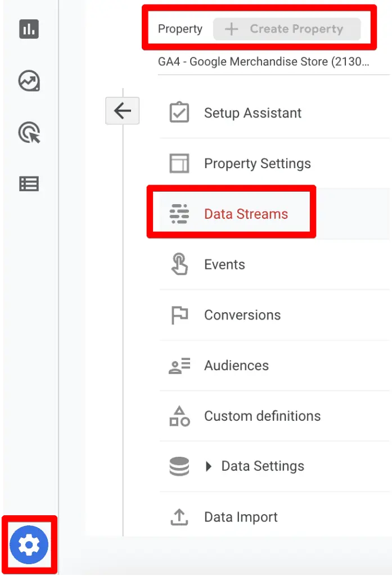The height and width of the screenshot is (576, 392).
Task: Click the Data Import upload icon
Action: 179,517
